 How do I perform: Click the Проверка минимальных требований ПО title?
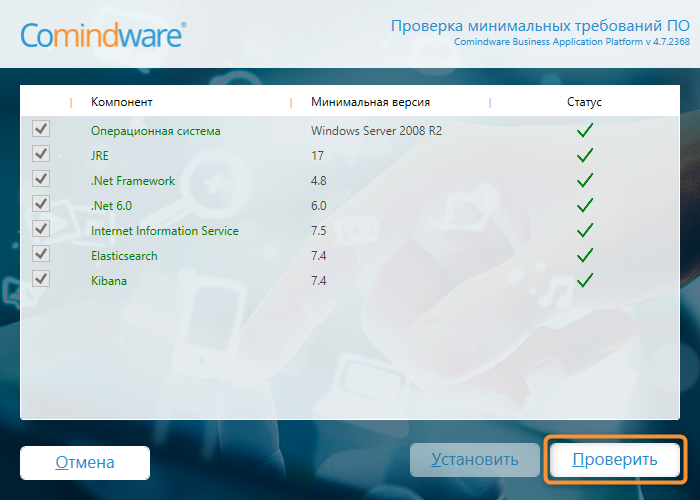click(x=540, y=26)
